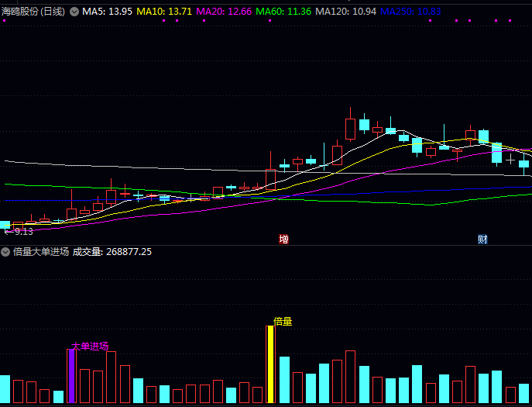Click the MA5: 13.95 indicator label
The width and height of the screenshot is (532, 407).
(108, 12)
